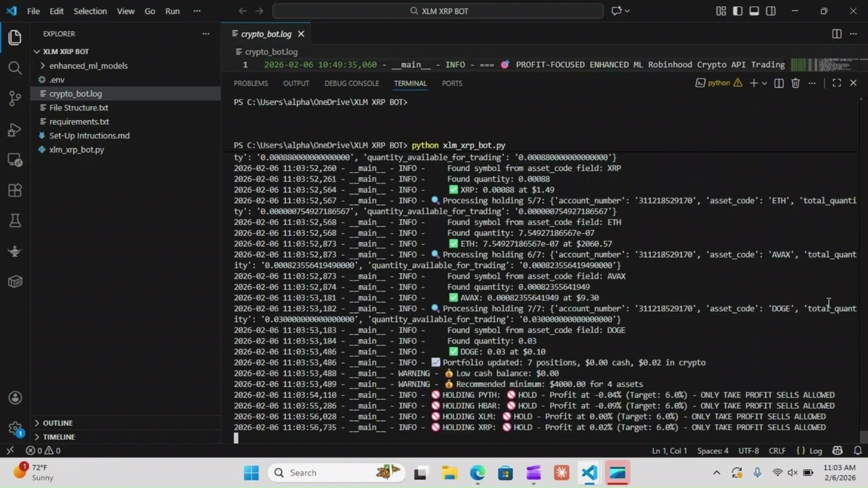The image size is (868, 488).
Task: Close the terminal panel
Action: [x=853, y=83]
